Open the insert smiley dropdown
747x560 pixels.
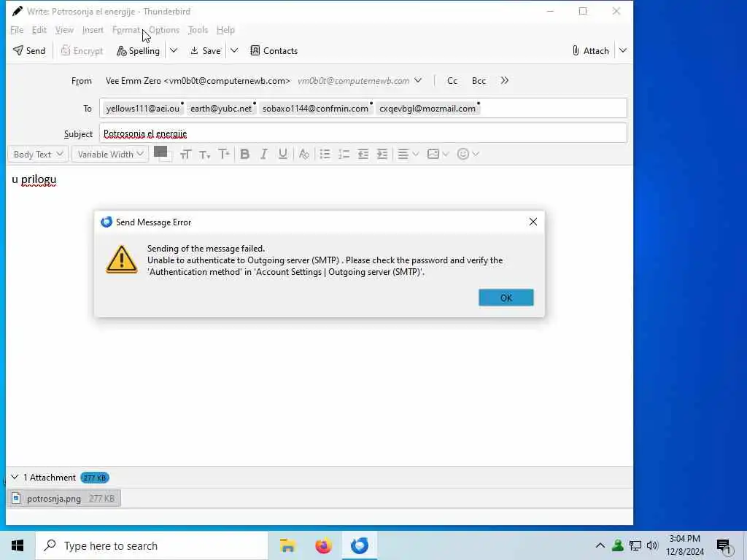coord(468,154)
